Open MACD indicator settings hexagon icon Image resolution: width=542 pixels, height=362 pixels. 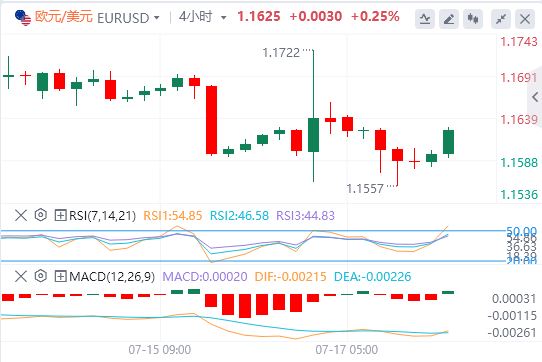click(41, 276)
